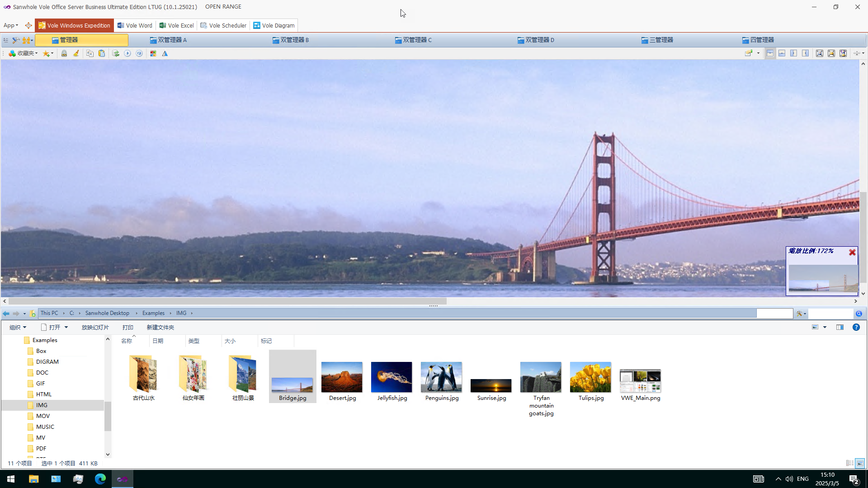Click the blue help question mark icon
This screenshot has width=868, height=488.
856,327
